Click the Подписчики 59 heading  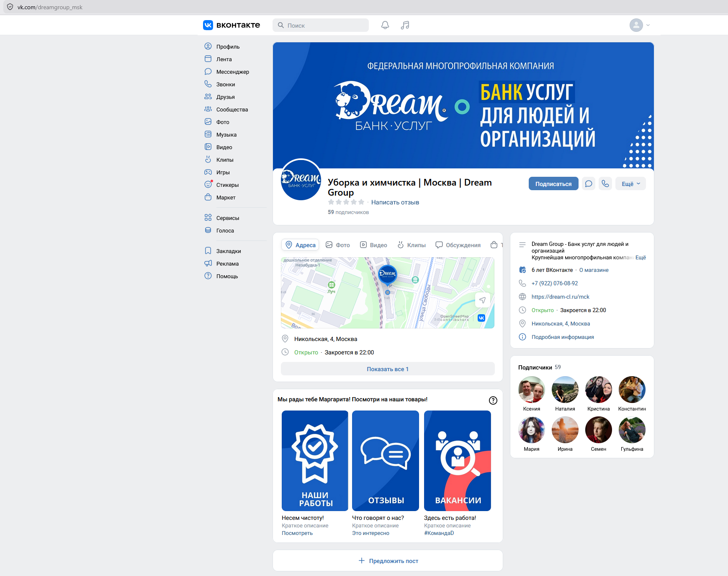click(x=539, y=367)
